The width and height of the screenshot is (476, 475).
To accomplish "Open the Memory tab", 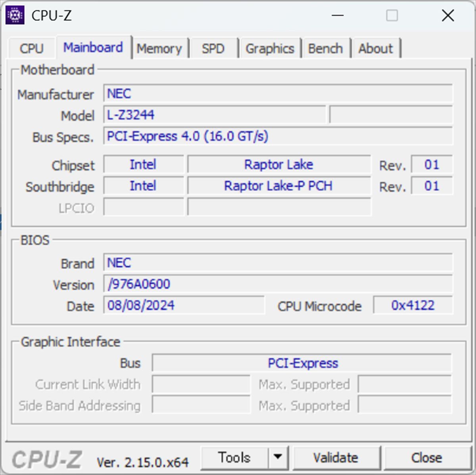I will [x=159, y=48].
